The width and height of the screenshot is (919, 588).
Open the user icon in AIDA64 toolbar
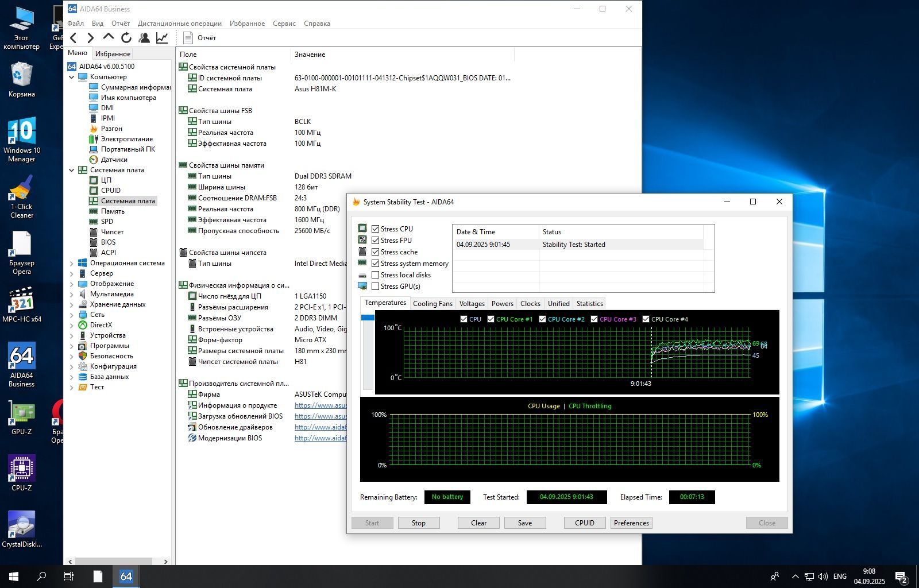point(144,38)
